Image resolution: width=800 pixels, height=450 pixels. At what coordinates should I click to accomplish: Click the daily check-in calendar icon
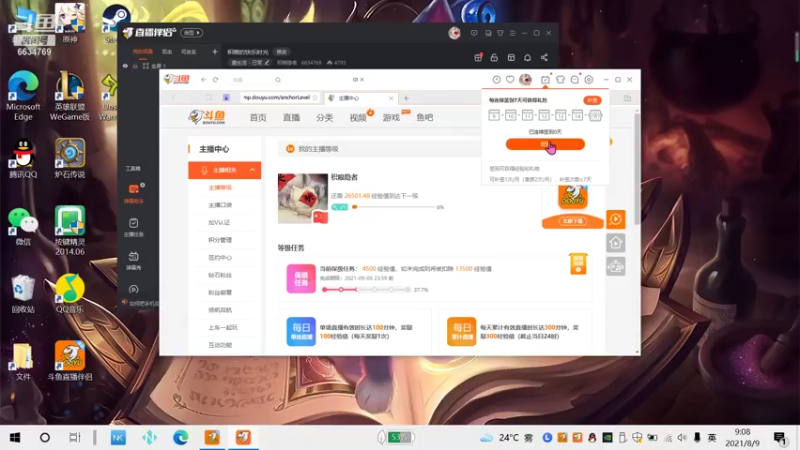tap(545, 80)
